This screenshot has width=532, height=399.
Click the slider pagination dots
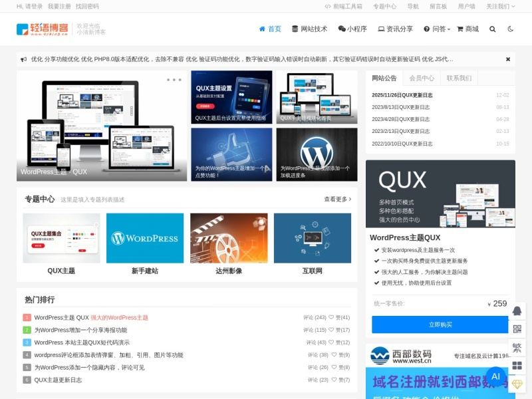tap(174, 80)
